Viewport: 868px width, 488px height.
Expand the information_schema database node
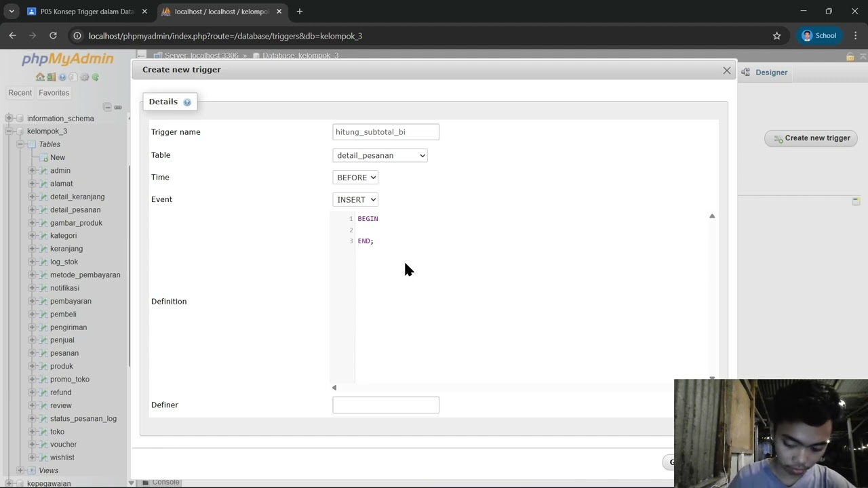point(9,119)
